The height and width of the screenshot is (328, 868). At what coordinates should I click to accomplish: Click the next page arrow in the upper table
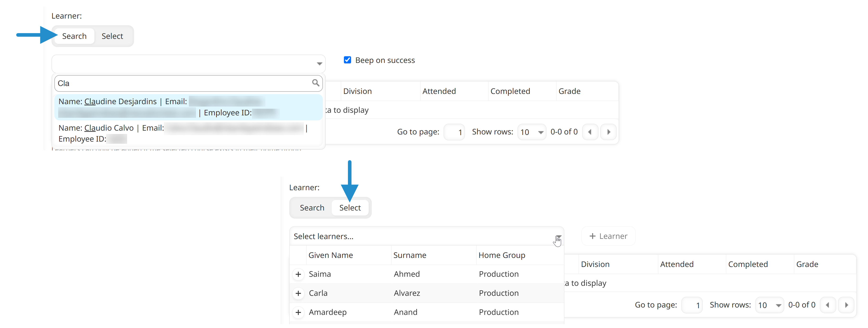(609, 132)
